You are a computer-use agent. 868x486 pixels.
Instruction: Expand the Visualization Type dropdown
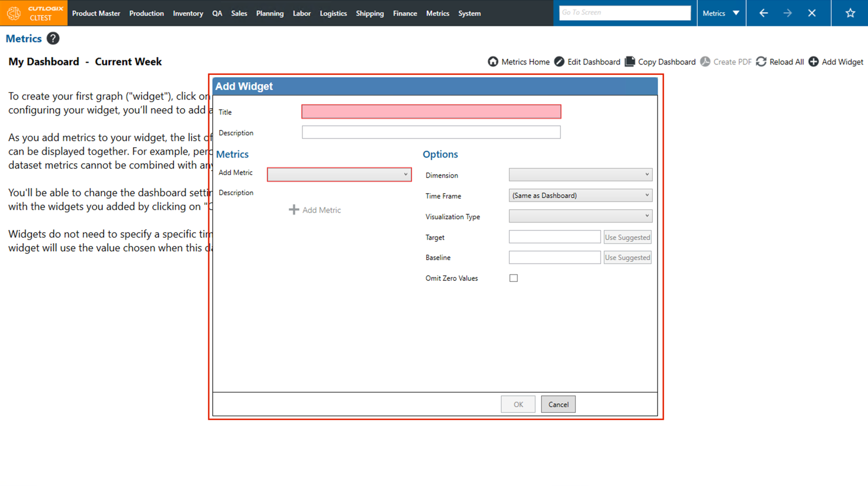coord(580,216)
